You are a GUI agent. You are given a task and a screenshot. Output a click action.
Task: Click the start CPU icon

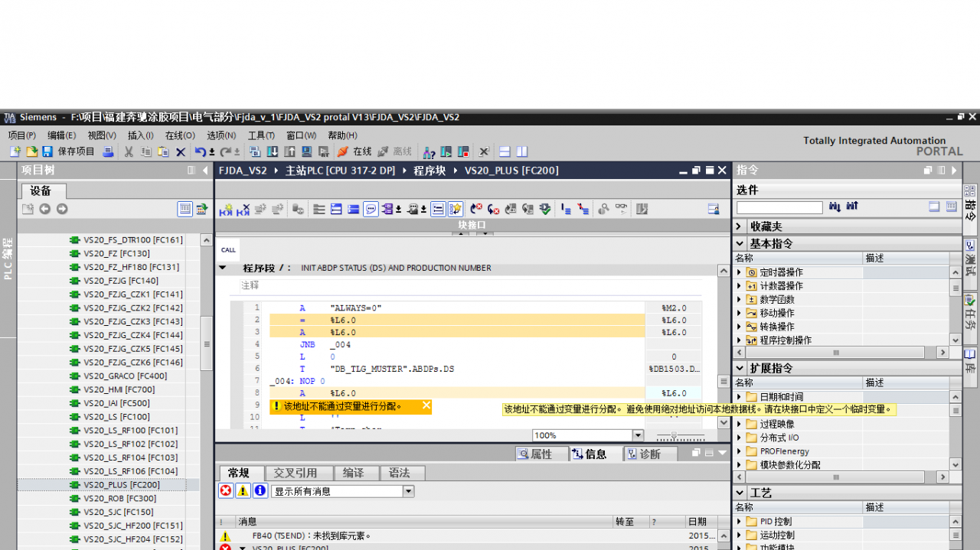coord(446,152)
